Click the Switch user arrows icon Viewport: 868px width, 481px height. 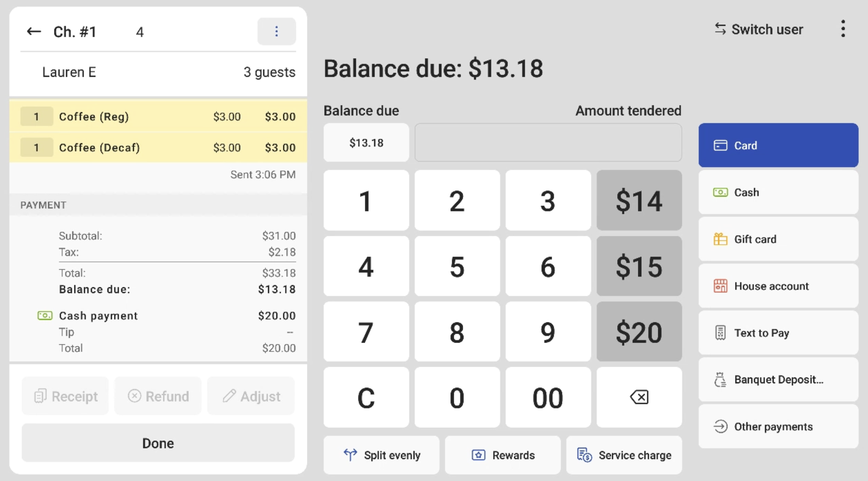click(x=720, y=29)
